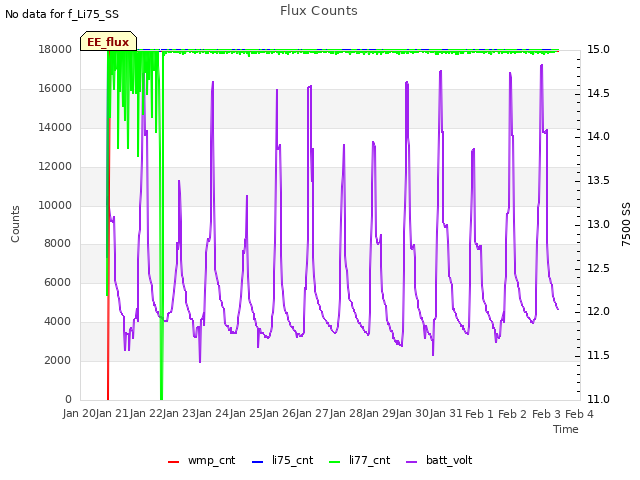Viewport: 640px width, 480px height.
Task: Click the 12000 y-axis tick label
Action: coord(55,167)
